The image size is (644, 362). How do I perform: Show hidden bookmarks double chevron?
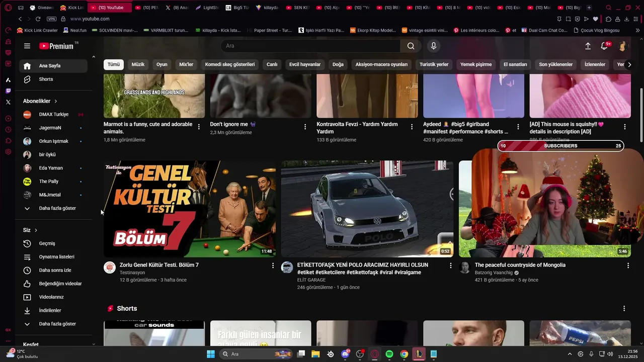coord(637,30)
